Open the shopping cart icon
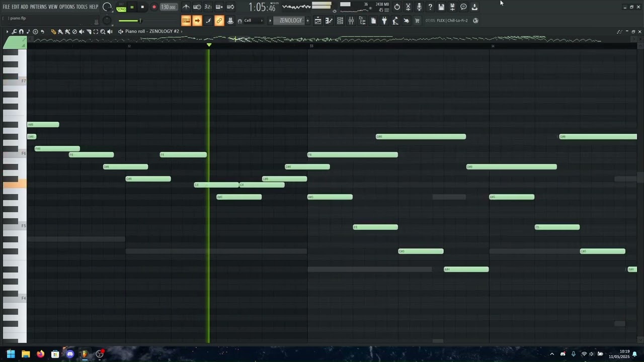The width and height of the screenshot is (644, 362). 417,21
